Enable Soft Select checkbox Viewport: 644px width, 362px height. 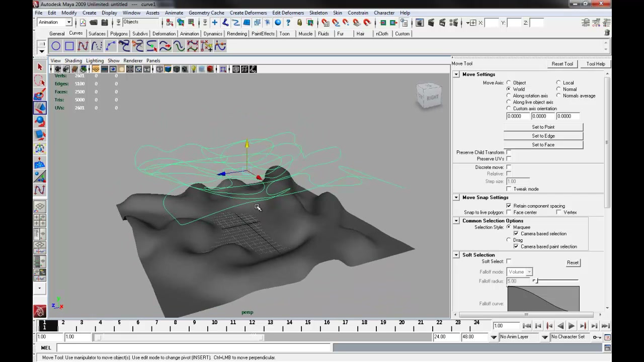point(509,261)
